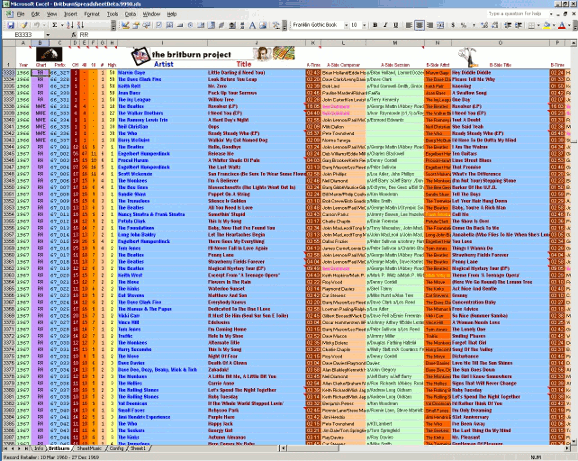This screenshot has height=461, width=578.
Task: Open the Name Box dropdown arrow
Action: tap(48, 34)
